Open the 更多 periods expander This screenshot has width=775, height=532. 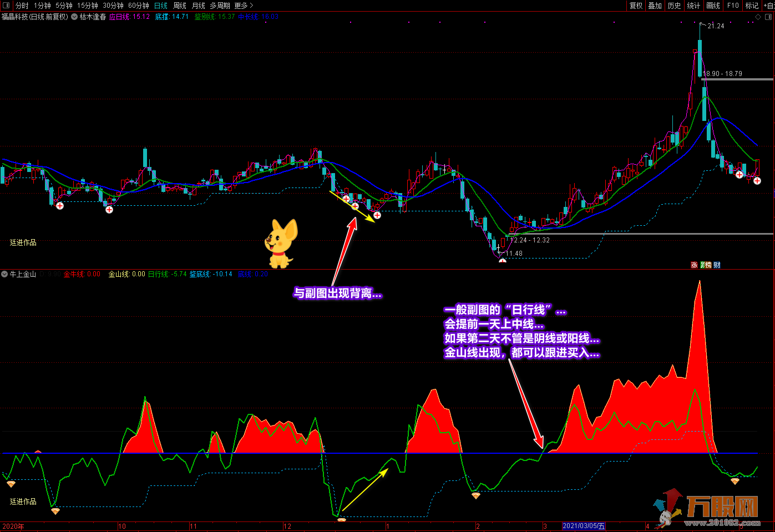coord(244,6)
